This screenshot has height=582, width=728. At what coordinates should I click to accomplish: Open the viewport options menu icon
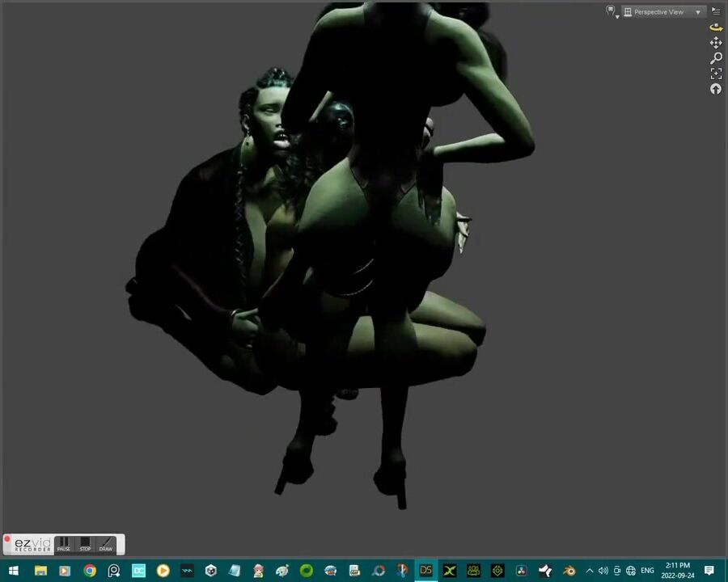point(716,11)
